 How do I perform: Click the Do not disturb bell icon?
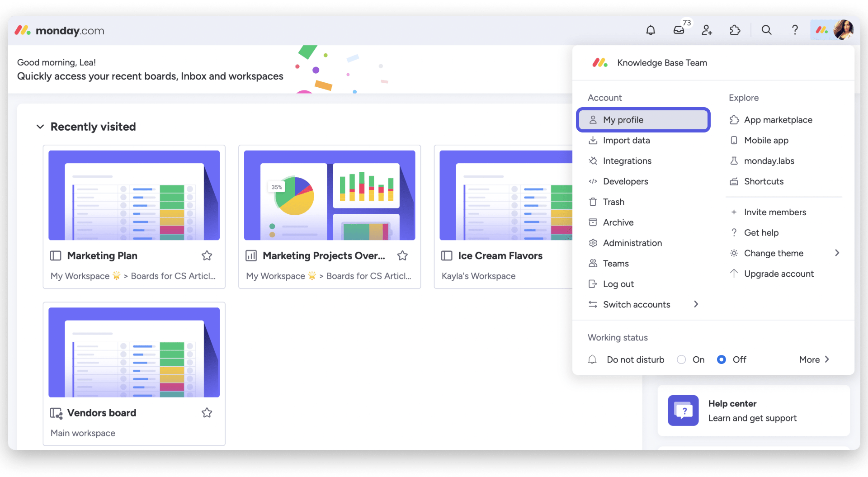coord(592,360)
